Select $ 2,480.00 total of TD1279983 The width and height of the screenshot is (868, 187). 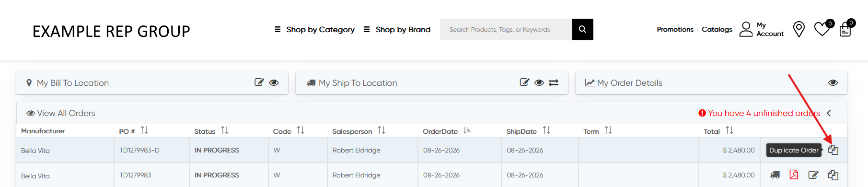pos(739,175)
